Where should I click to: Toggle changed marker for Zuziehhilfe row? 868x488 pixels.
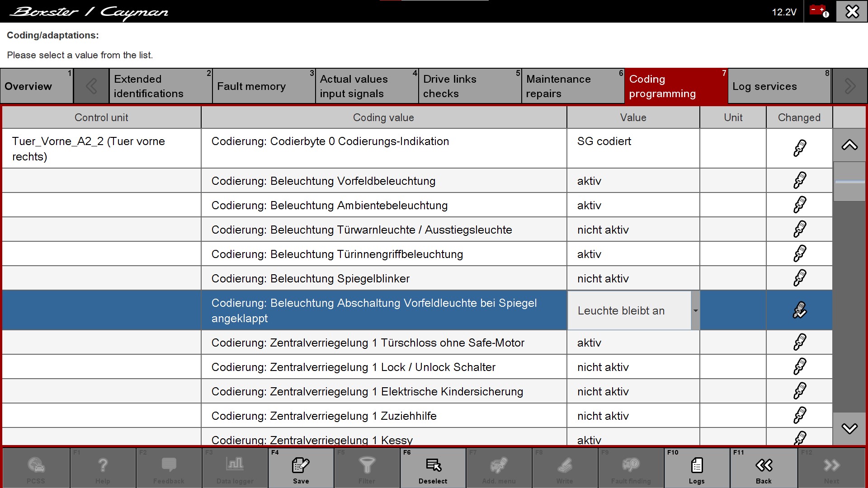click(799, 416)
